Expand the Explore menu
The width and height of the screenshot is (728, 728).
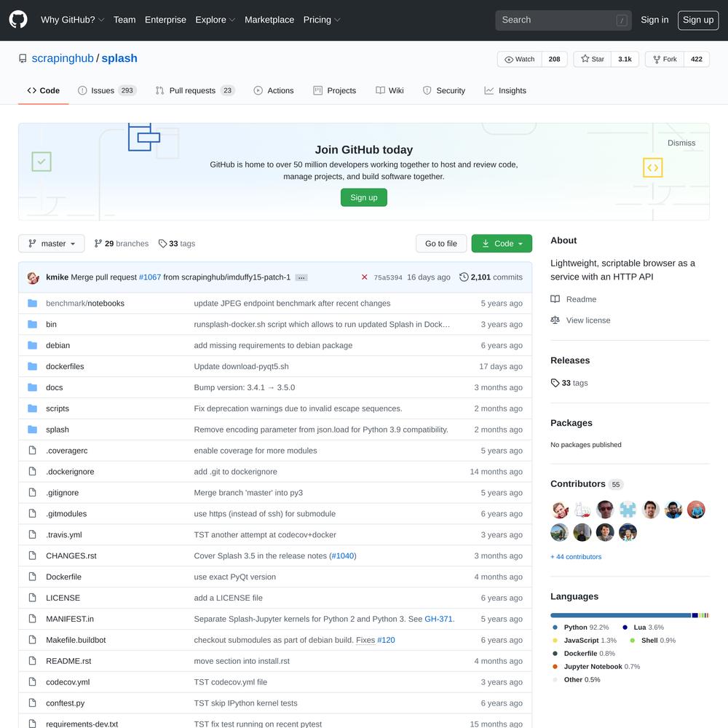point(215,20)
